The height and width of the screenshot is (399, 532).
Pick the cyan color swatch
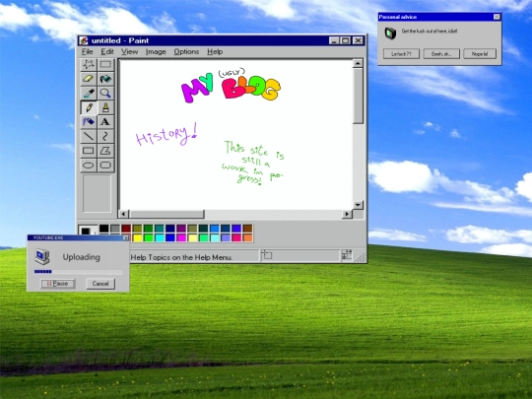pos(160,237)
